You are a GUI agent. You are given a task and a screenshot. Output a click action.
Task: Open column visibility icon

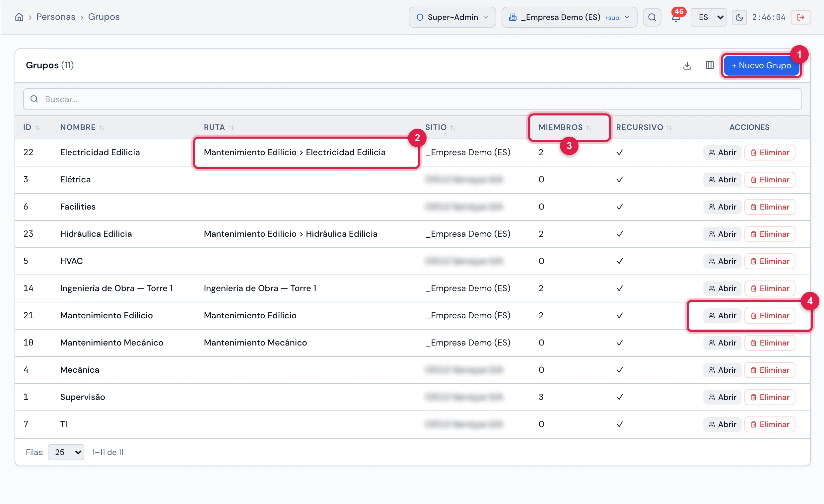click(710, 65)
